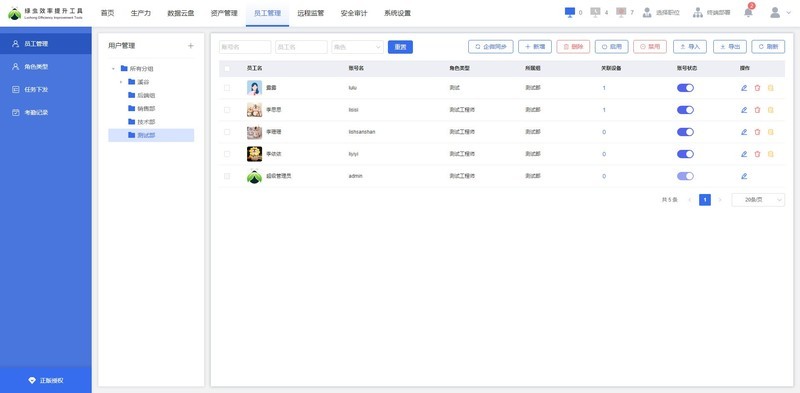Image resolution: width=800 pixels, height=393 pixels.
Task: Edit the lishanshan employee row
Action: (744, 132)
